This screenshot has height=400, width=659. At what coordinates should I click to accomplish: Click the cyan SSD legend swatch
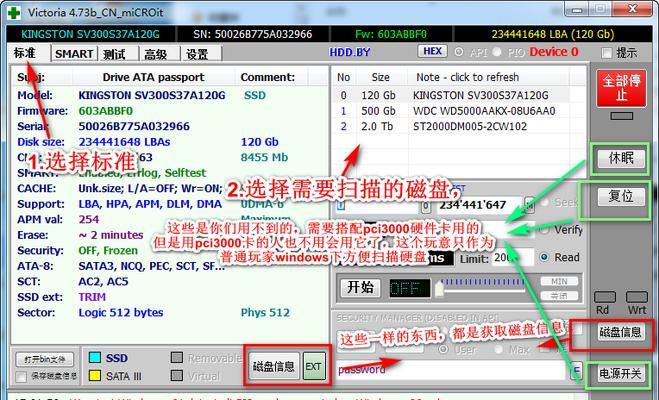click(x=95, y=358)
